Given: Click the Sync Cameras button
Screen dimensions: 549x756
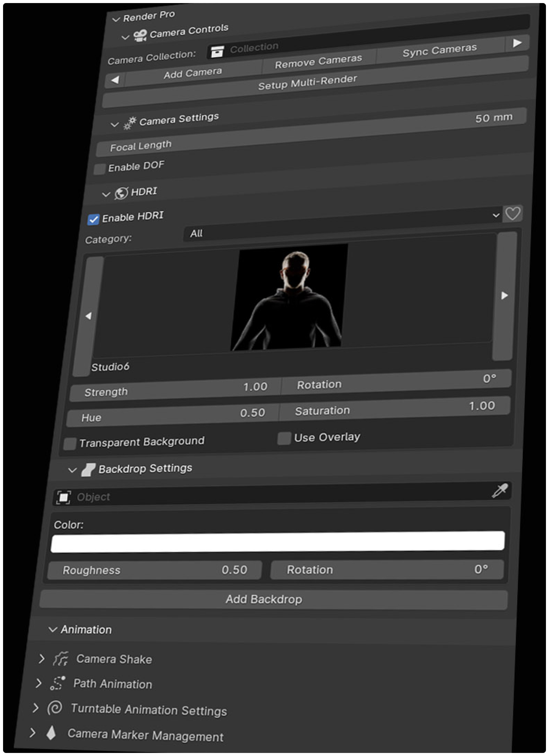Looking at the screenshot, I should [x=440, y=50].
